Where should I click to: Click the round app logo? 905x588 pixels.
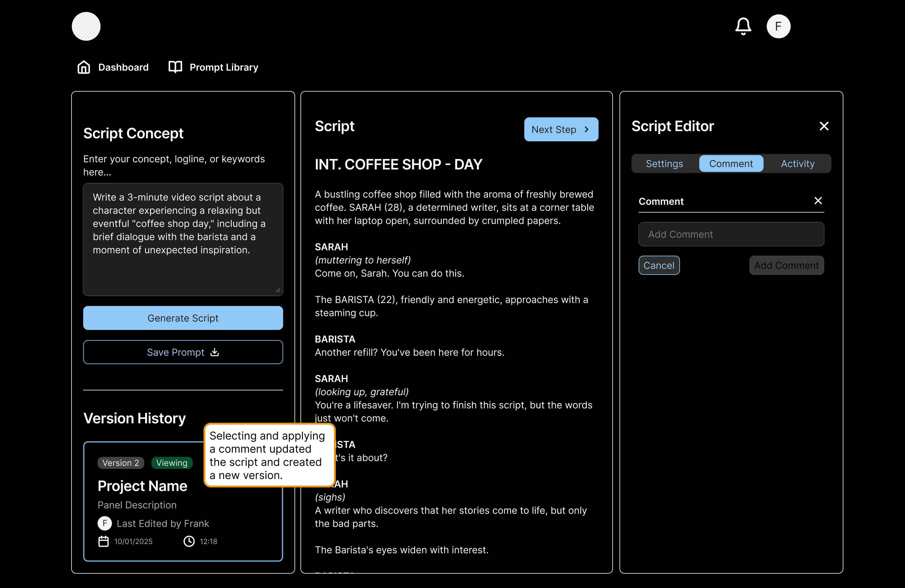click(x=86, y=26)
